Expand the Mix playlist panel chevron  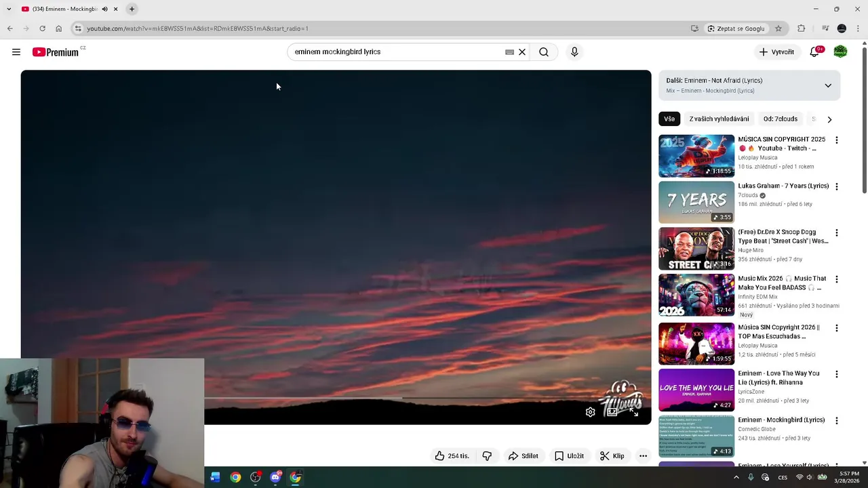pyautogui.click(x=828, y=85)
